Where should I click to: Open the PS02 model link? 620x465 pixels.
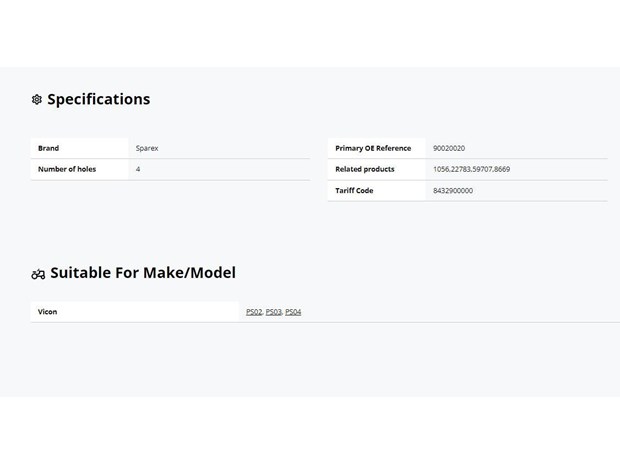click(254, 312)
